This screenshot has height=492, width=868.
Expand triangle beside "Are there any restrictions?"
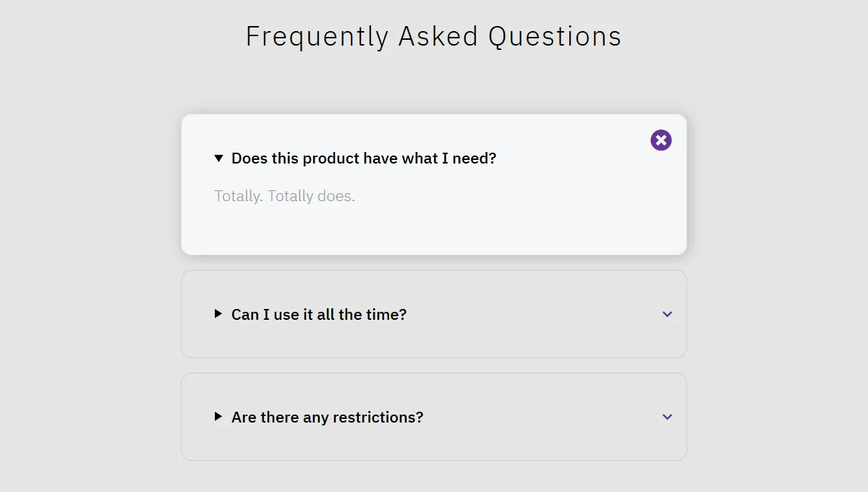pyautogui.click(x=218, y=417)
